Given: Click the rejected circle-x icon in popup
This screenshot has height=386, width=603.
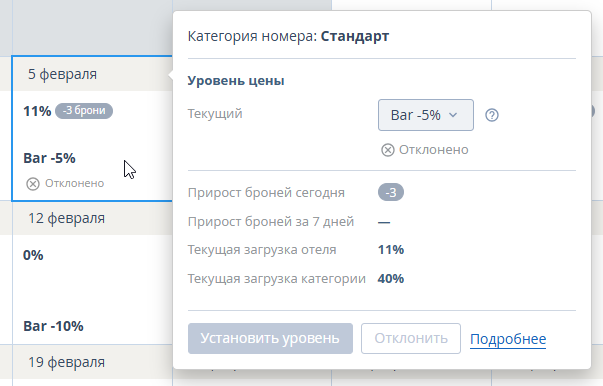Looking at the screenshot, I should pyautogui.click(x=388, y=150).
